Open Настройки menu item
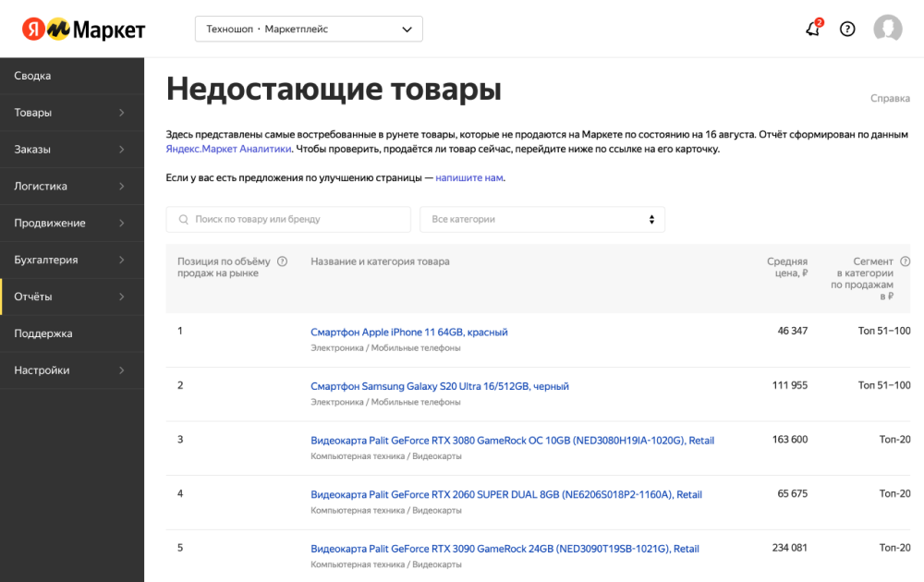Screen dimensions: 924x582 pos(72,370)
